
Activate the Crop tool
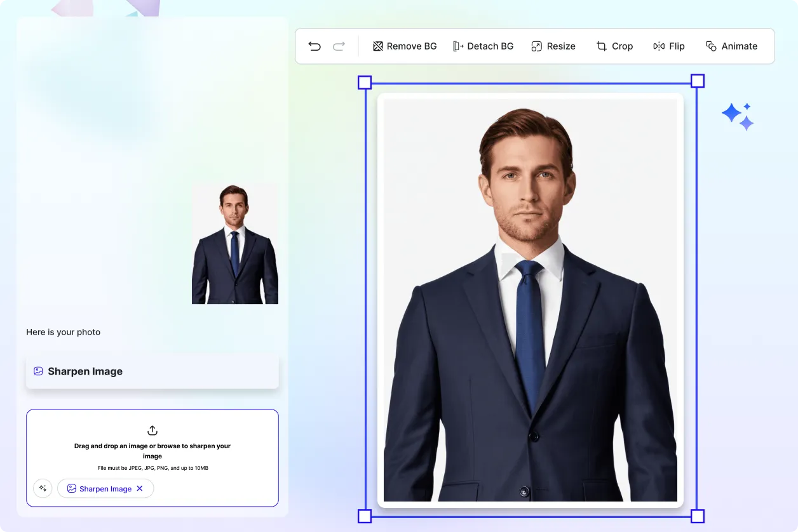coord(614,46)
